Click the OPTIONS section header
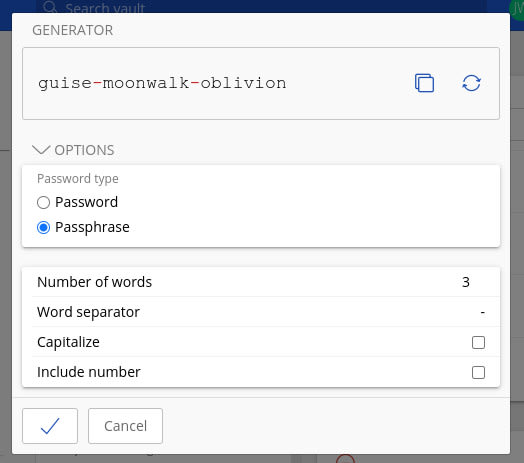The height and width of the screenshot is (463, 524). [x=84, y=150]
